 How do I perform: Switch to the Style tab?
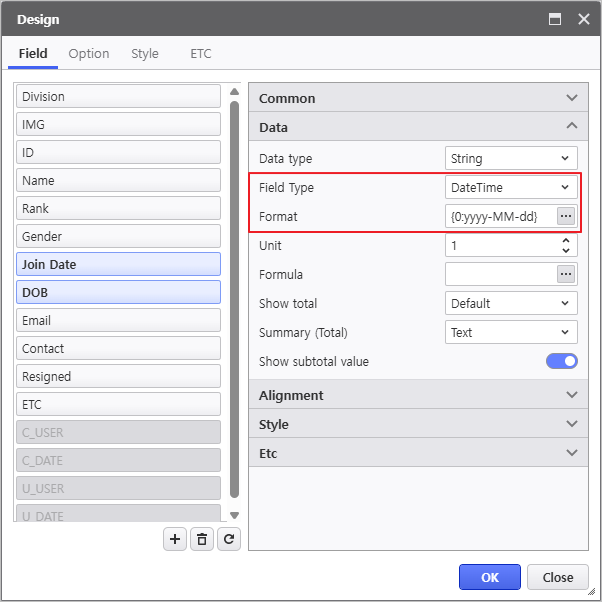tap(145, 53)
